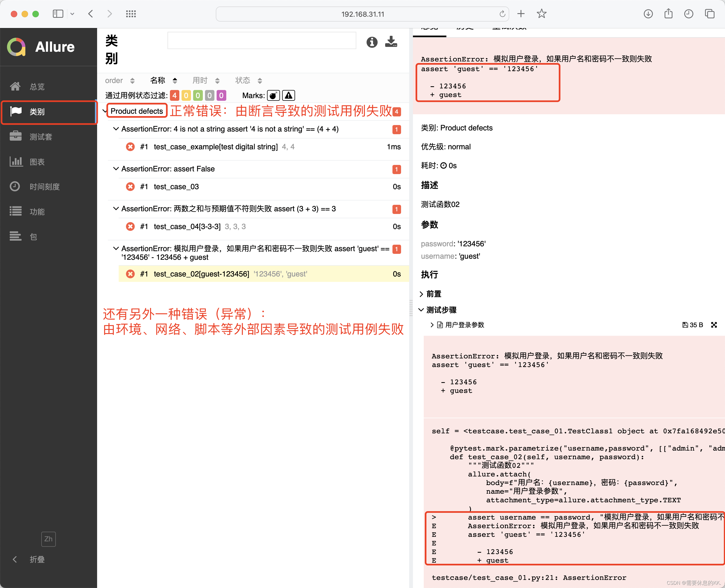Open the 总览 overview home page
The image size is (725, 588).
click(37, 87)
